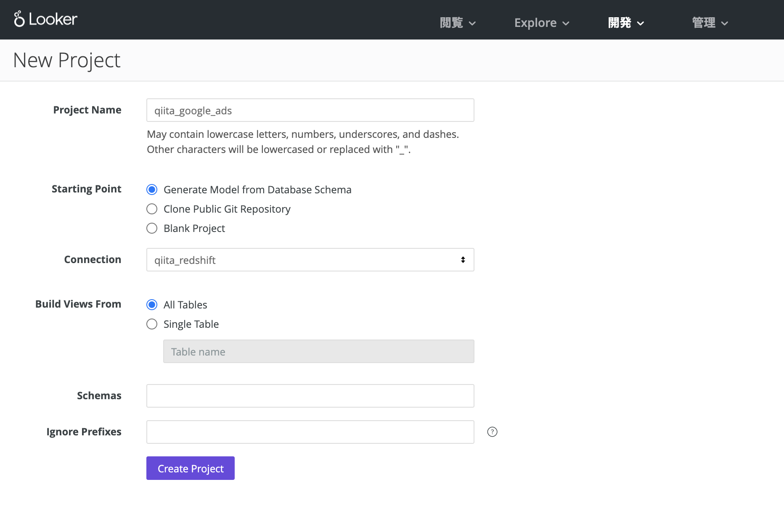
Task: Click the Connection label
Action: point(93,260)
